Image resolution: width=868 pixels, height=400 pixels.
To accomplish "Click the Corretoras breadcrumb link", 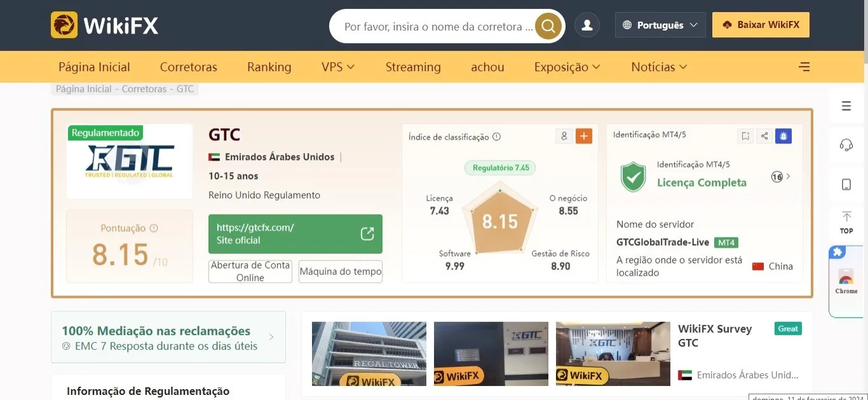I will coord(144,89).
